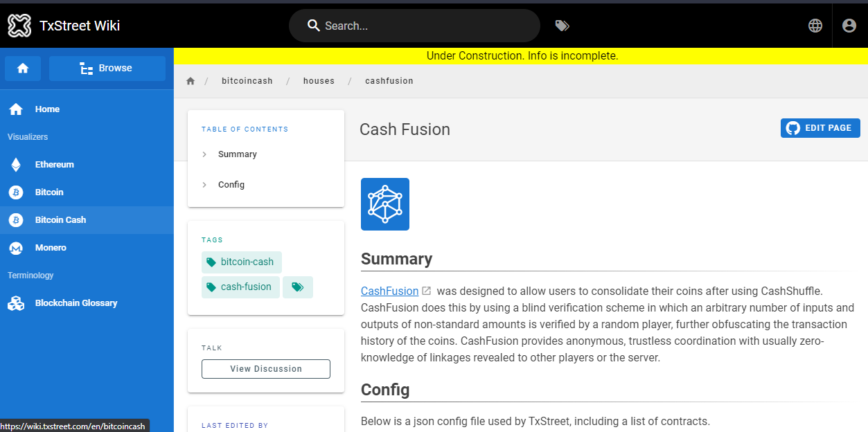Click the Summary section heading
The height and width of the screenshot is (432, 868).
397,259
